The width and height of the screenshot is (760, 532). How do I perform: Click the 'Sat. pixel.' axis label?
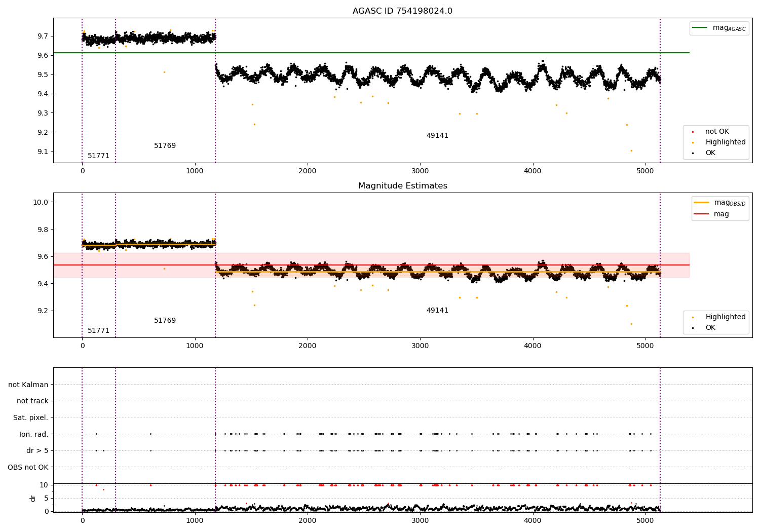click(31, 418)
